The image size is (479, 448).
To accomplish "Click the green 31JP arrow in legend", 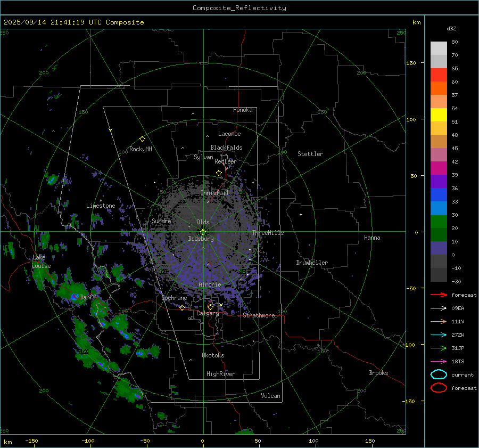I will 439,348.
